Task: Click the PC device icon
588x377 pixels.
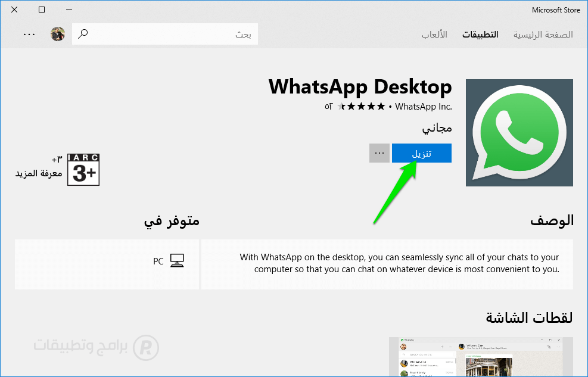Action: 177,260
